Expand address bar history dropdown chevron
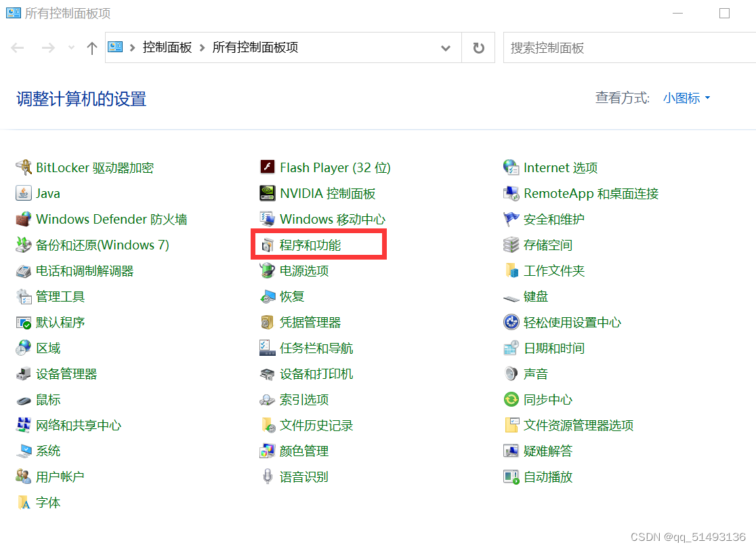Image resolution: width=756 pixels, height=549 pixels. 446,47
